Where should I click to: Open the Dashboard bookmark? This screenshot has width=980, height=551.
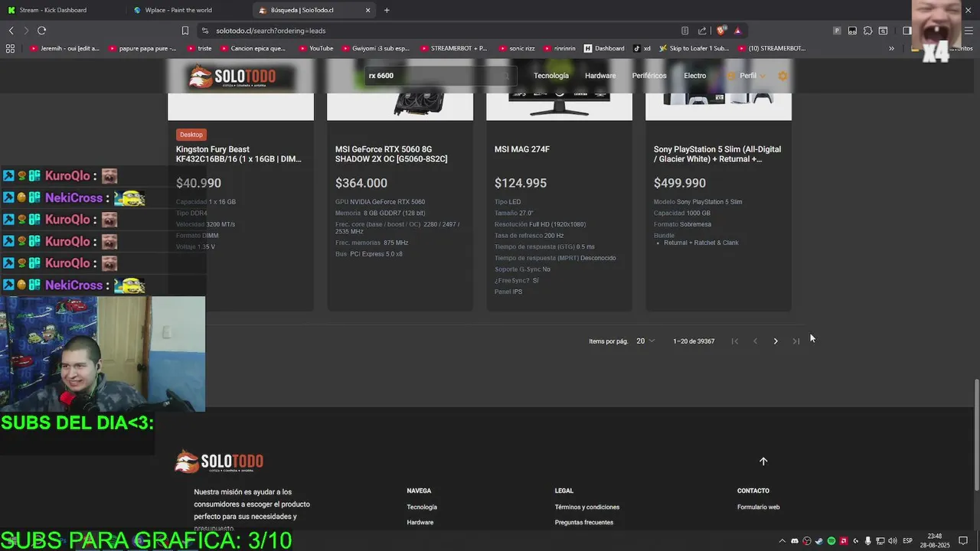click(604, 48)
